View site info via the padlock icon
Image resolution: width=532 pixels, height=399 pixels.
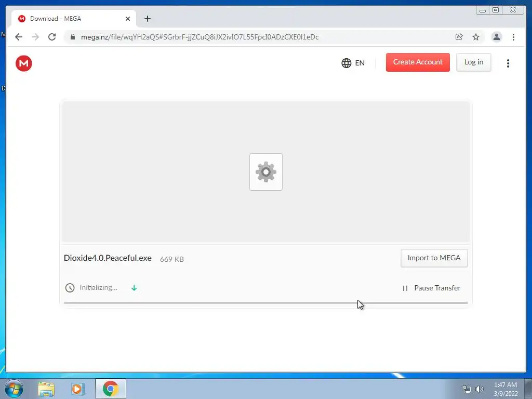click(72, 37)
